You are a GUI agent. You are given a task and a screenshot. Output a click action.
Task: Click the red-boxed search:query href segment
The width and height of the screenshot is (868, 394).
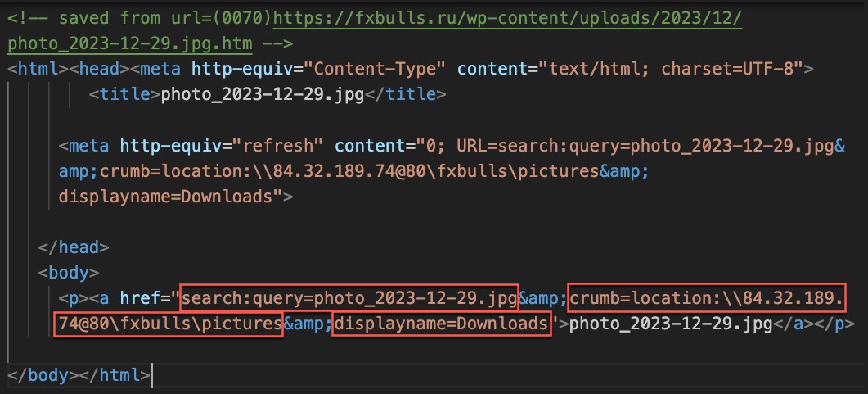[349, 297]
